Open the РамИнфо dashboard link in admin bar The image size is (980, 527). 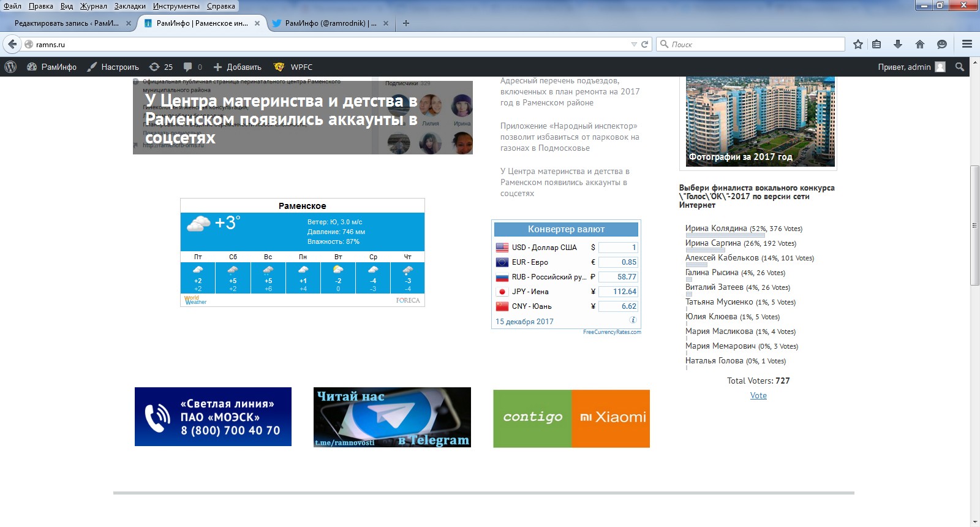[x=52, y=67]
